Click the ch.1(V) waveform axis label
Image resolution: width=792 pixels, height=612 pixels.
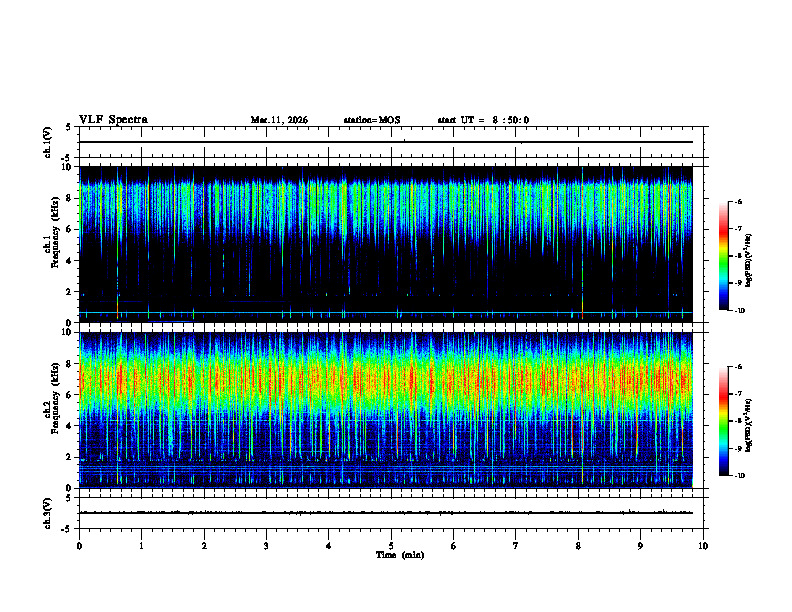(x=48, y=142)
